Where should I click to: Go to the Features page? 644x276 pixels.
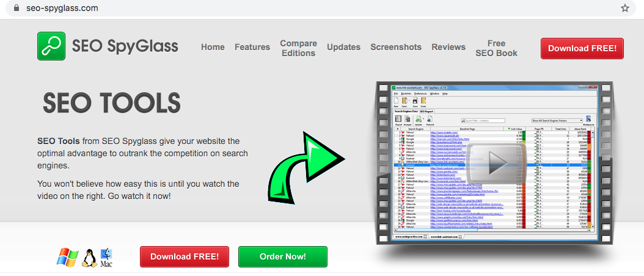pyautogui.click(x=252, y=47)
